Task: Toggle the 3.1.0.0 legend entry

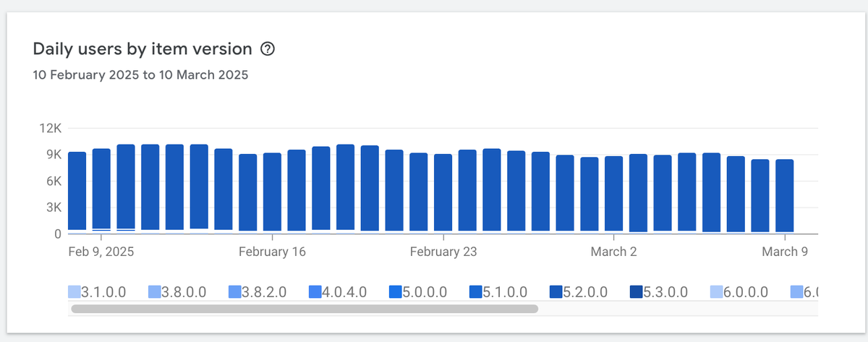Action: pos(98,292)
